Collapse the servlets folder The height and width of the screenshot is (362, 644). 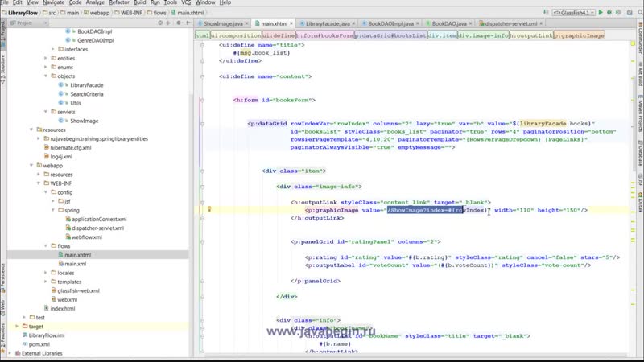[46, 112]
